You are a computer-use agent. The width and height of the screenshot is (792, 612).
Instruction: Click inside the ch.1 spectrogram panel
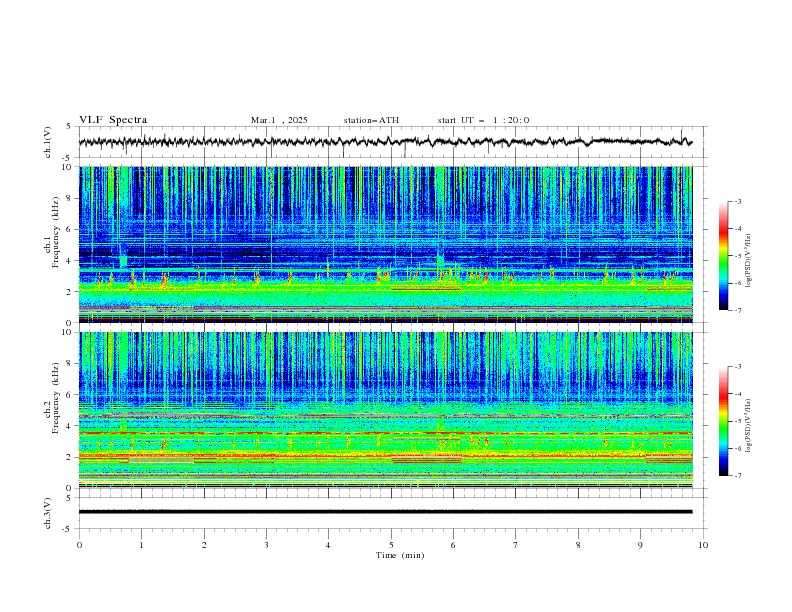(x=385, y=244)
